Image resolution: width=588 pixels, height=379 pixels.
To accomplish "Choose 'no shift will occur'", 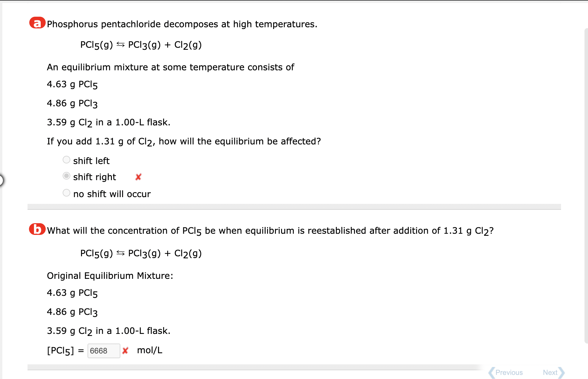I will pos(66,192).
